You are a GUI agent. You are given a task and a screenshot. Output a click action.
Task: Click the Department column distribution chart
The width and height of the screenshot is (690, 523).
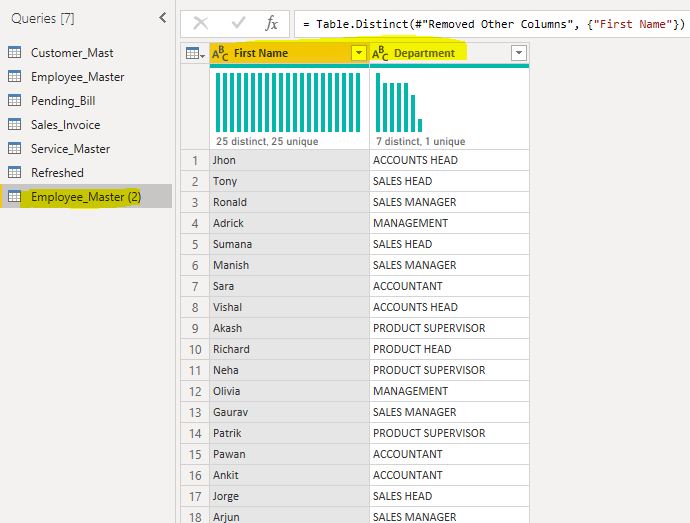pyautogui.click(x=399, y=102)
